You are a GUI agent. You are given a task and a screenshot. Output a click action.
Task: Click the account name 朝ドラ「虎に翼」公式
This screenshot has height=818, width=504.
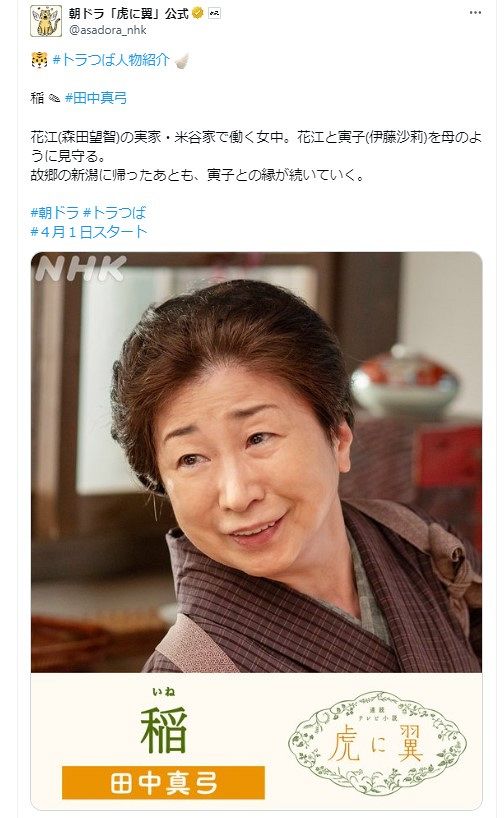click(129, 14)
